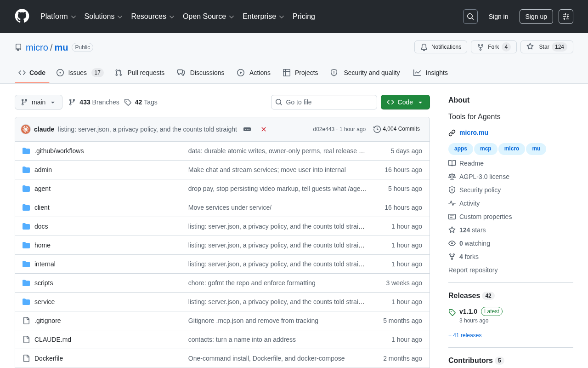The width and height of the screenshot is (588, 368).
Task: Click the Go to file search field
Action: (x=324, y=102)
